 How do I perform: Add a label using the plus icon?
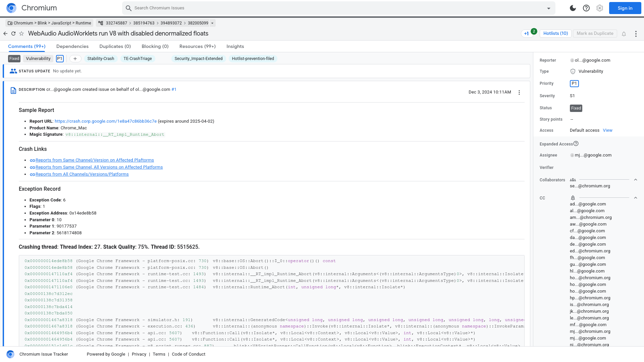click(x=75, y=59)
